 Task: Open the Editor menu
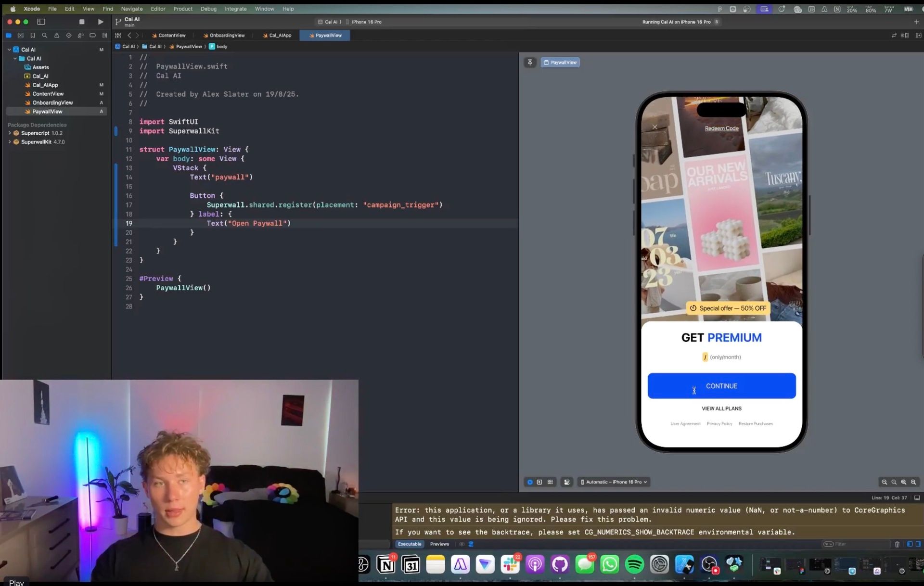[x=157, y=9]
